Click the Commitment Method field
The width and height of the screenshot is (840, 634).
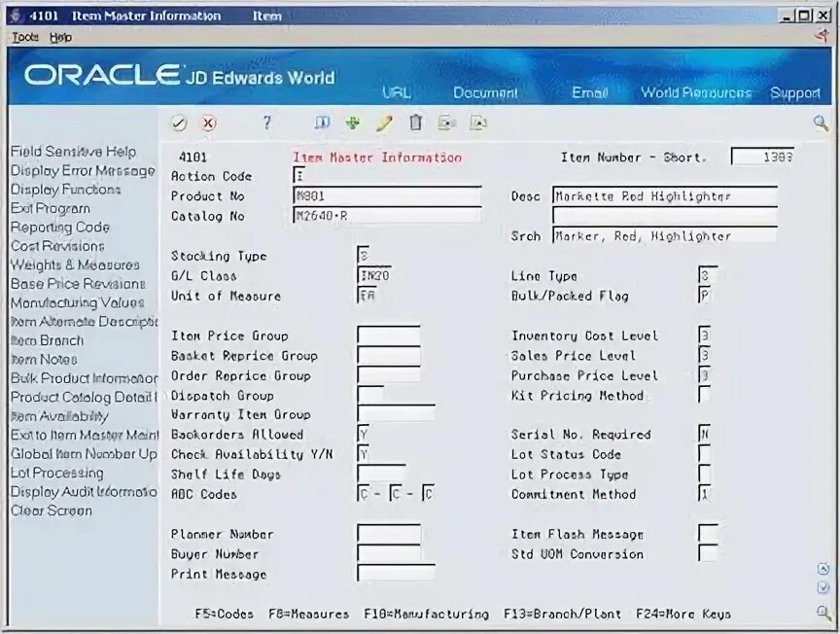click(705, 493)
